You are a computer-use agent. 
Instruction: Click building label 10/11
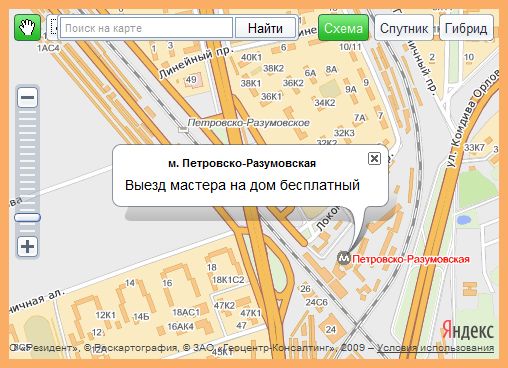350,47
